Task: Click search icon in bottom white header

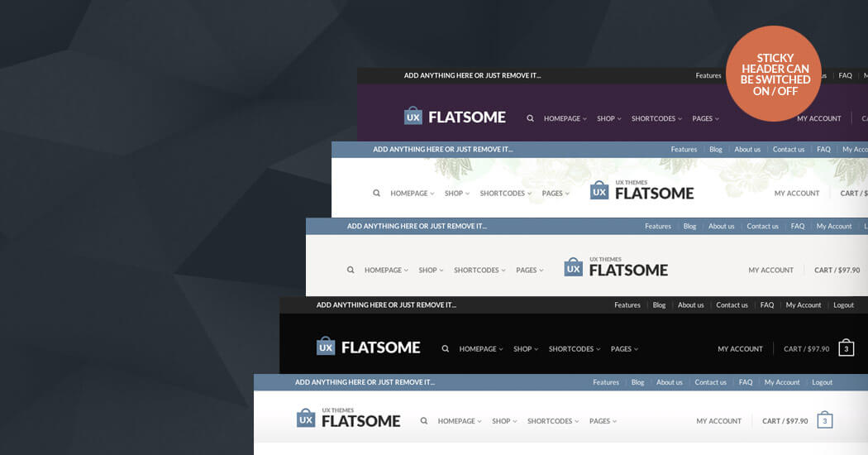Action: (423, 421)
